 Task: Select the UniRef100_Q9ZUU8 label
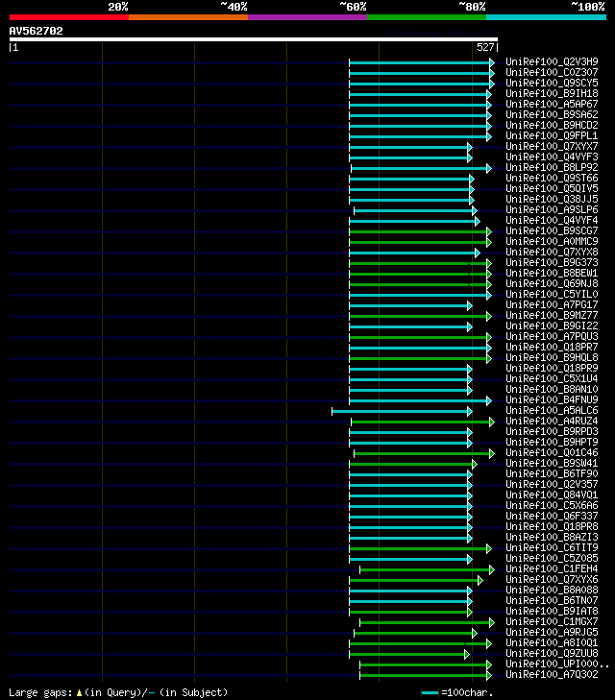pyautogui.click(x=552, y=654)
